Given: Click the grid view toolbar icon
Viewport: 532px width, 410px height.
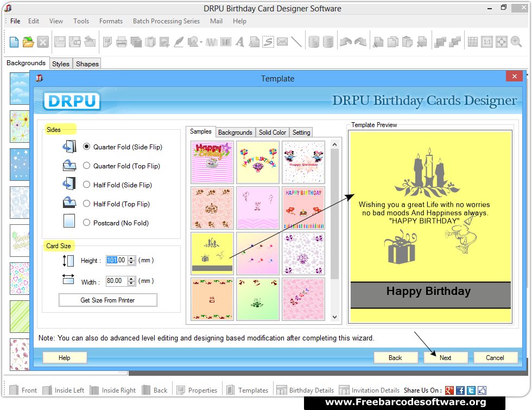Looking at the screenshot, I should point(473,42).
